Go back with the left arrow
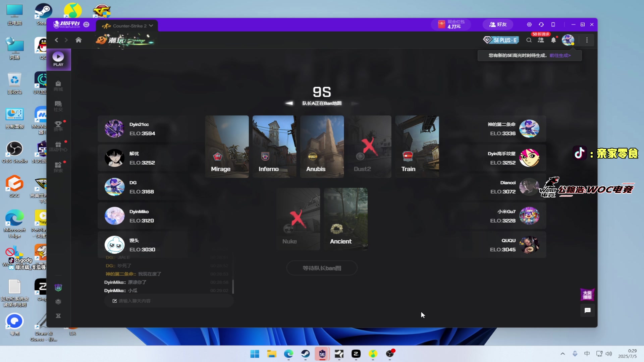 [56, 40]
